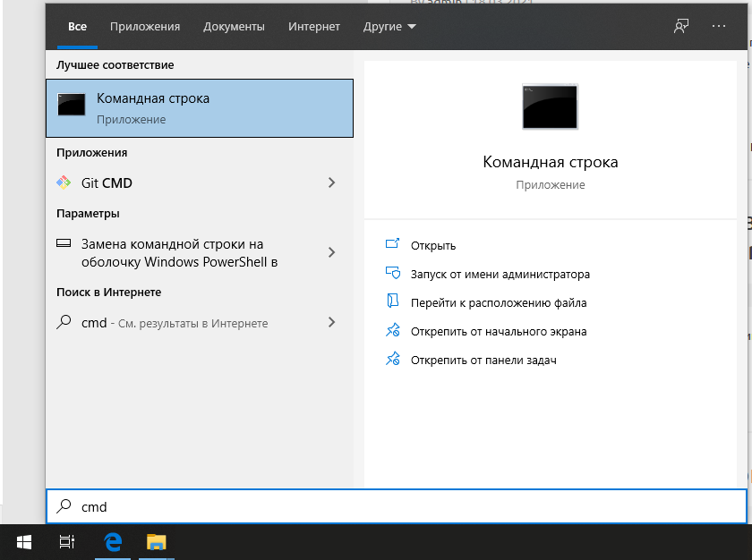Click the search input field containing cmd
The image size is (752, 560).
click(x=394, y=506)
